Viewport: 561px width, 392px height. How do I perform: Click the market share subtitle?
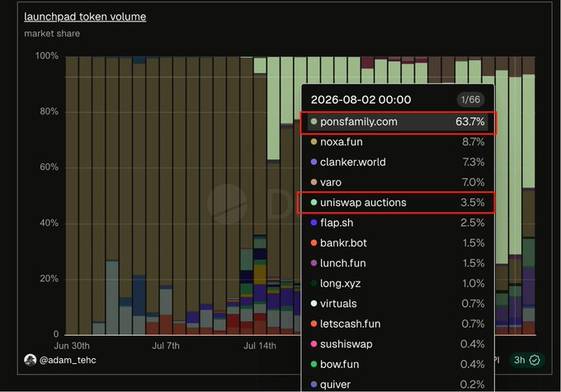pos(52,34)
